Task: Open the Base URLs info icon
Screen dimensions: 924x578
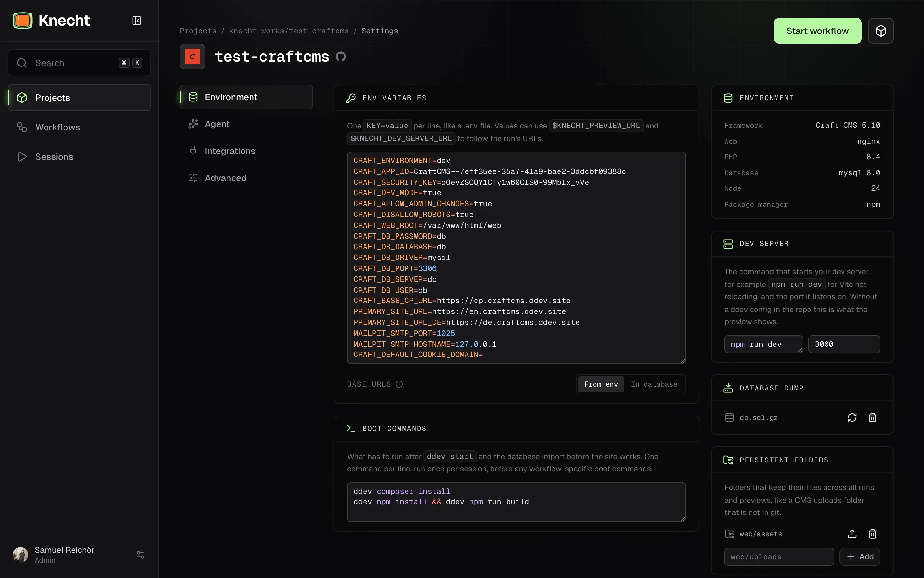Action: coord(399,384)
